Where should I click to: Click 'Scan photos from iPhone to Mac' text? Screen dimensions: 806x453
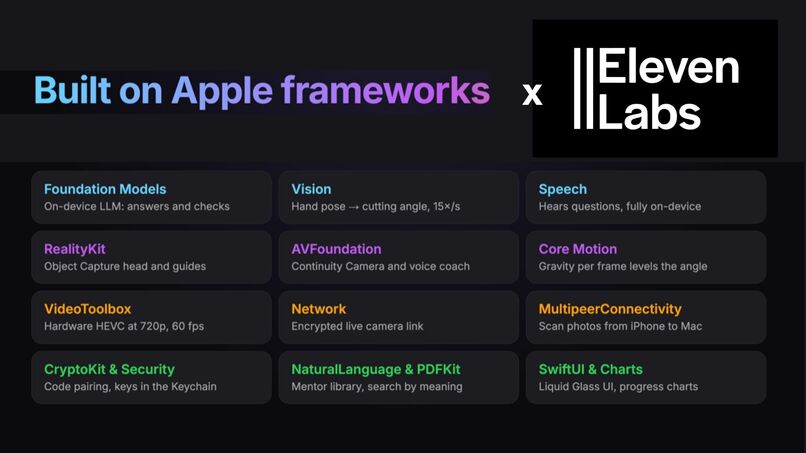point(620,326)
